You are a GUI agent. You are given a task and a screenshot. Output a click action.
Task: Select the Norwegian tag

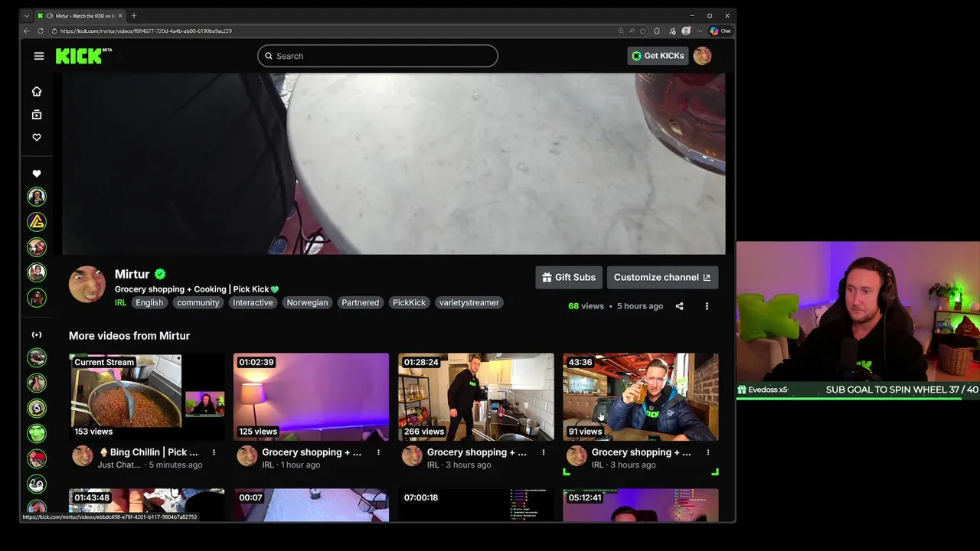[x=307, y=302]
